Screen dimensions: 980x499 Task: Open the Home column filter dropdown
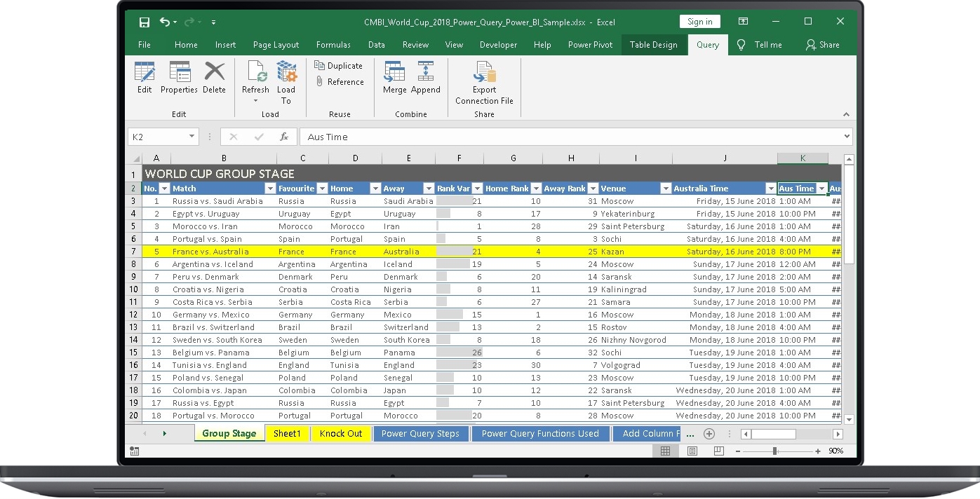click(375, 189)
